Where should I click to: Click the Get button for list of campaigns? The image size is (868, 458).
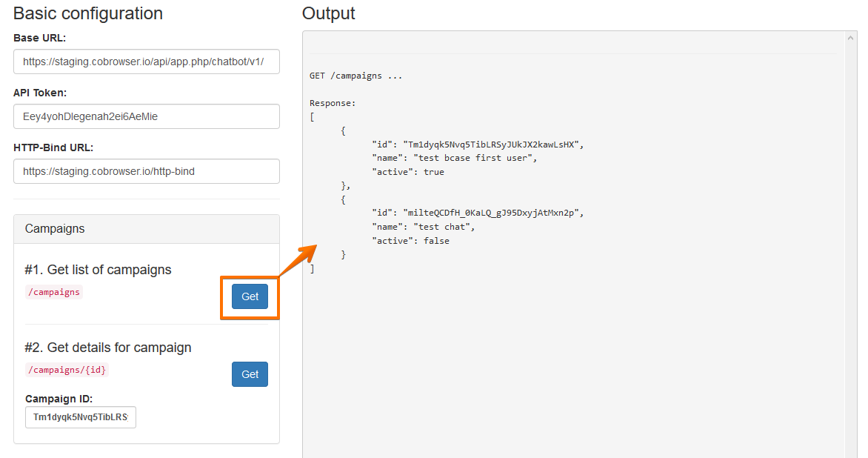[250, 296]
